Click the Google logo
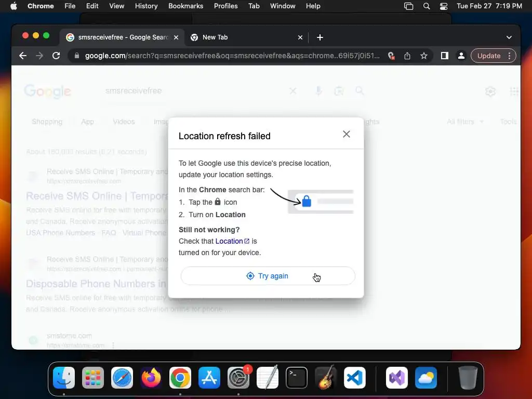 [47, 91]
